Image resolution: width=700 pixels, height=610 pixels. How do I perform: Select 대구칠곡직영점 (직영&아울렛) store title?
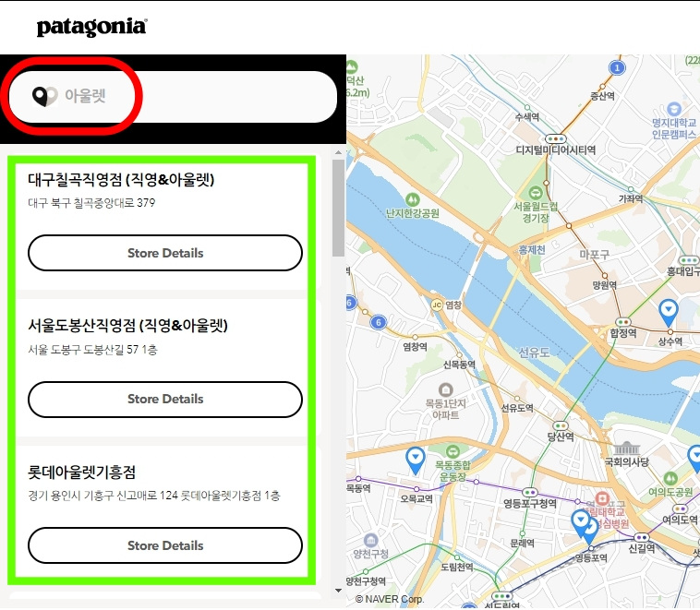tap(121, 179)
